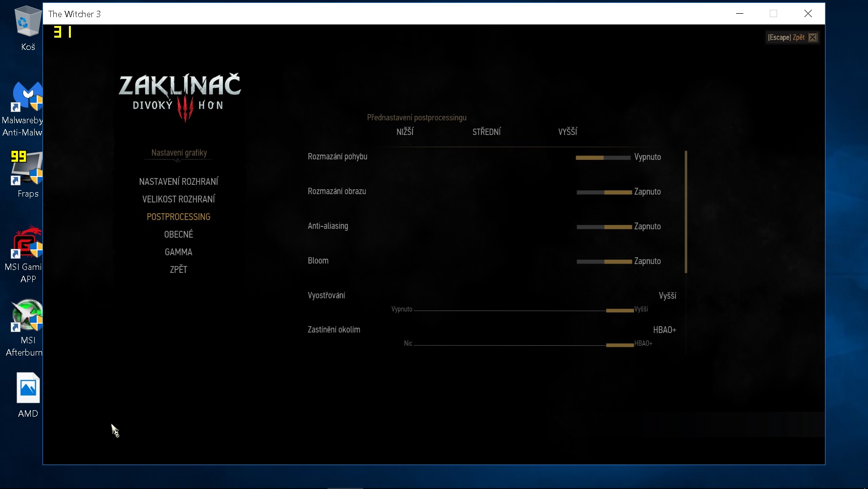Viewport: 868px width, 489px height.
Task: Select VYŠŠÍ postprocessing preset
Action: tap(567, 132)
